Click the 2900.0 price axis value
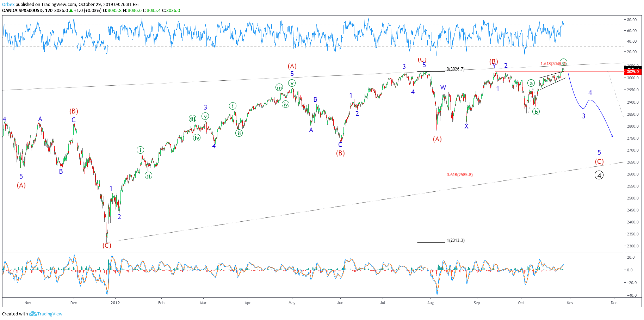The width and height of the screenshot is (644, 320). pos(633,102)
